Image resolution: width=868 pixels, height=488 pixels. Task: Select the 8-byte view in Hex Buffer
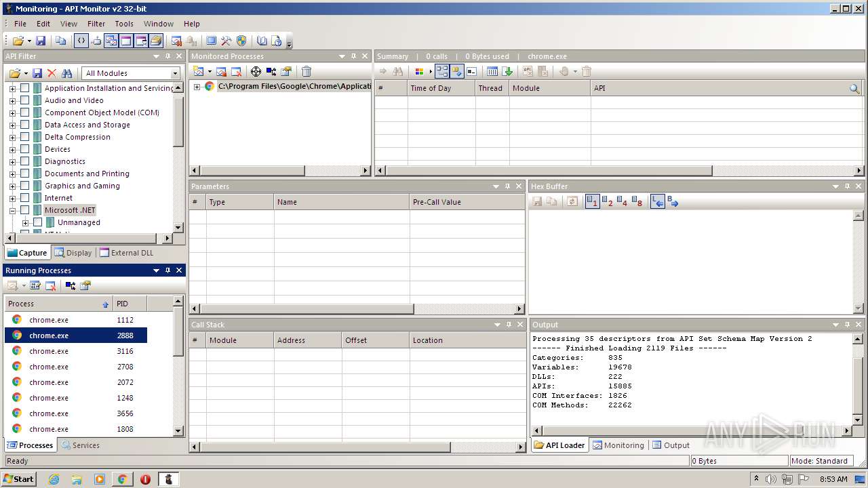(x=637, y=201)
